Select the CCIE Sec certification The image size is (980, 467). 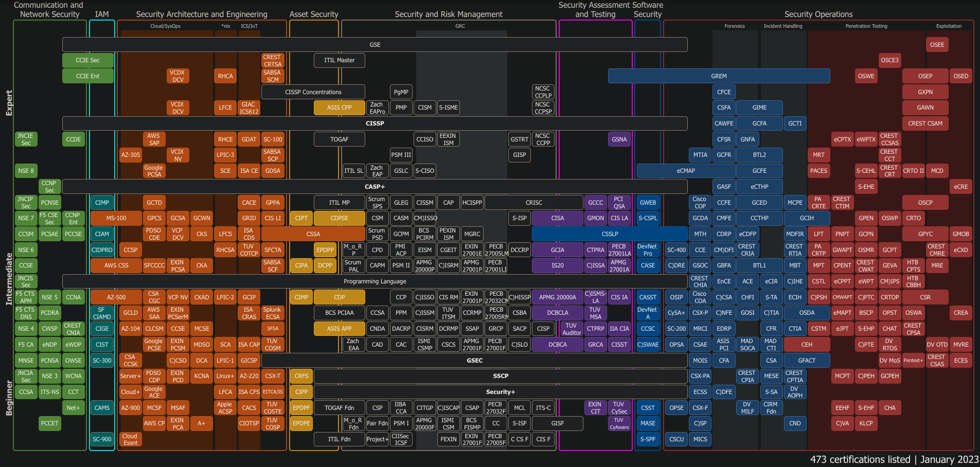tap(88, 60)
